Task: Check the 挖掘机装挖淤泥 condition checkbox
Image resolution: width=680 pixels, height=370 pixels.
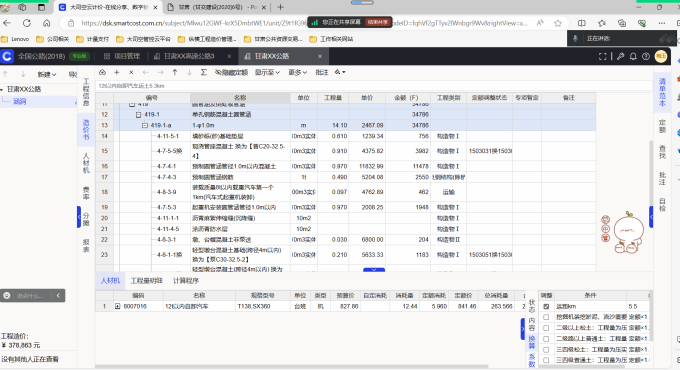Action: [x=546, y=317]
